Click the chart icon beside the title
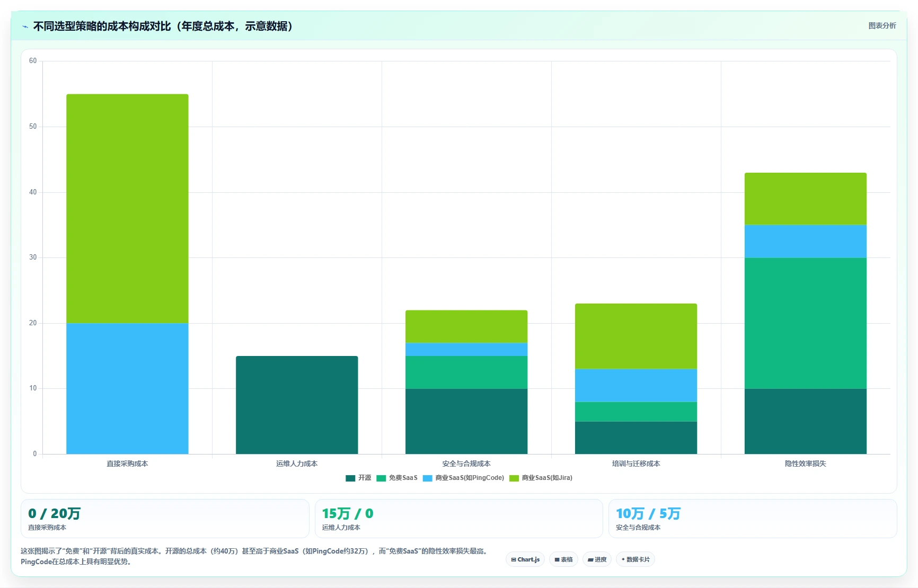The image size is (918, 588). [25, 26]
